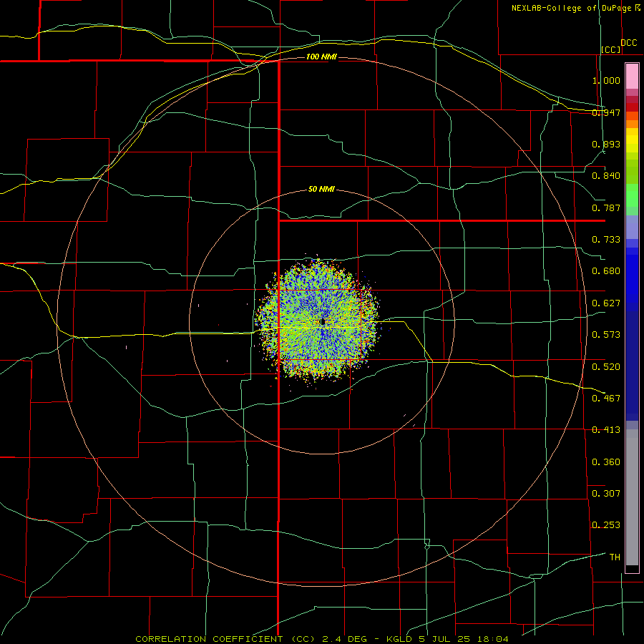Click the 50 NMI range ring label
The width and height of the screenshot is (644, 644).
point(321,190)
